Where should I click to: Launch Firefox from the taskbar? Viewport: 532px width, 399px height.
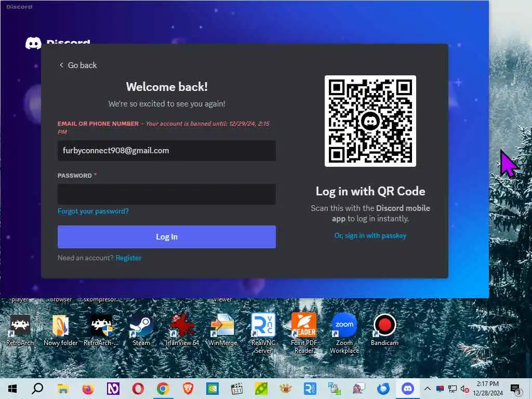pos(88,389)
